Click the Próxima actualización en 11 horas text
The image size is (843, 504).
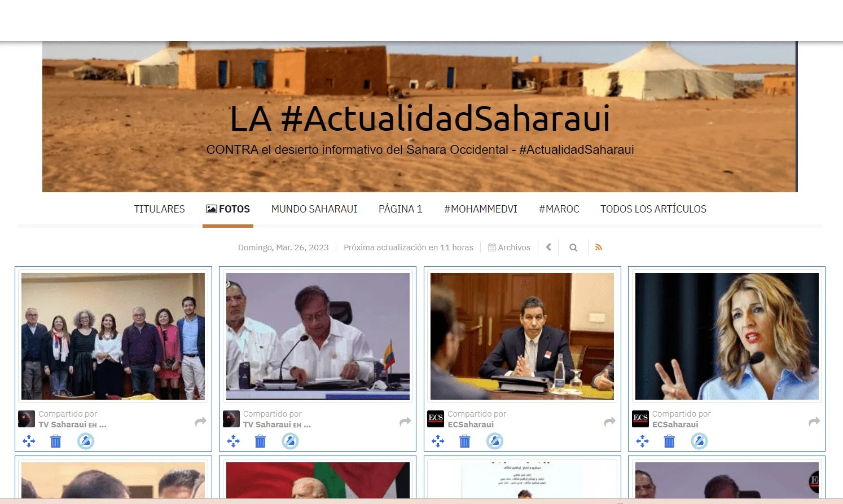click(409, 247)
